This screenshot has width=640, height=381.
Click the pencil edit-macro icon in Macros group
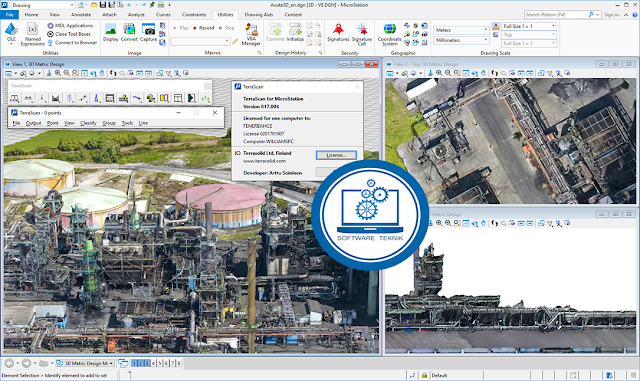tap(235, 41)
